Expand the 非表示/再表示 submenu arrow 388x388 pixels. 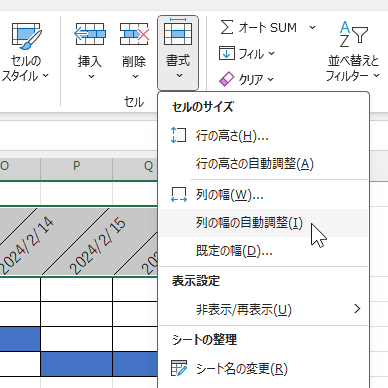coord(357,309)
